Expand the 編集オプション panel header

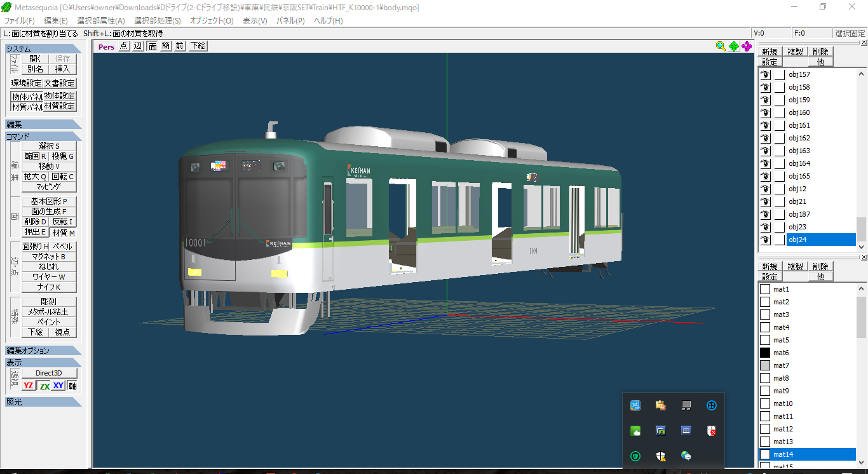coord(43,351)
